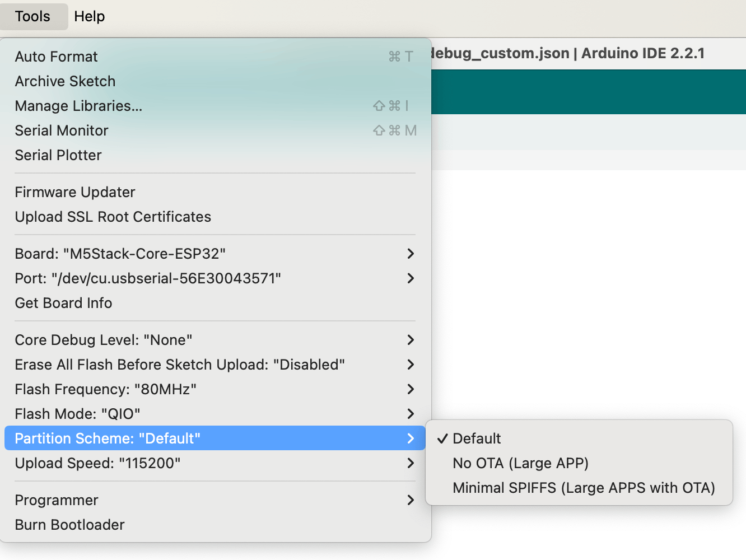Expand Flash Frequency 80MHz submenu
This screenshot has width=746, height=560.
click(215, 389)
